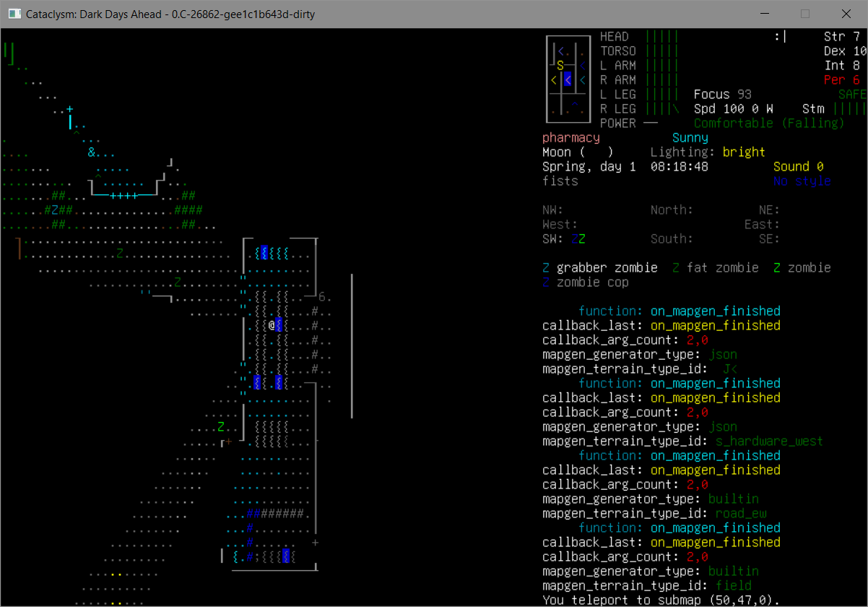Click the Lighting: bright readout

[x=708, y=152]
